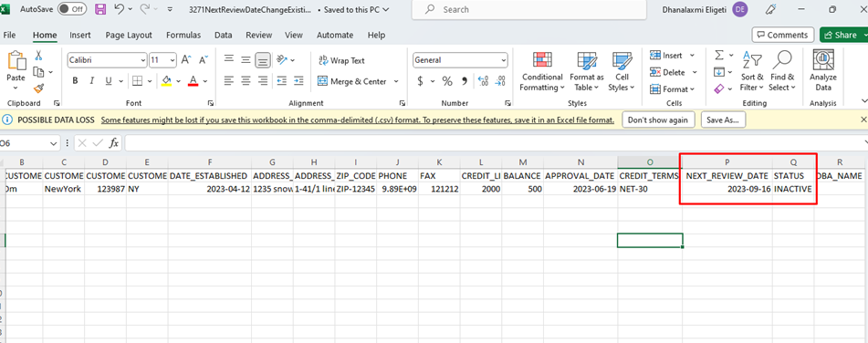Click the Align Right icon
868x343 pixels.
click(263, 81)
